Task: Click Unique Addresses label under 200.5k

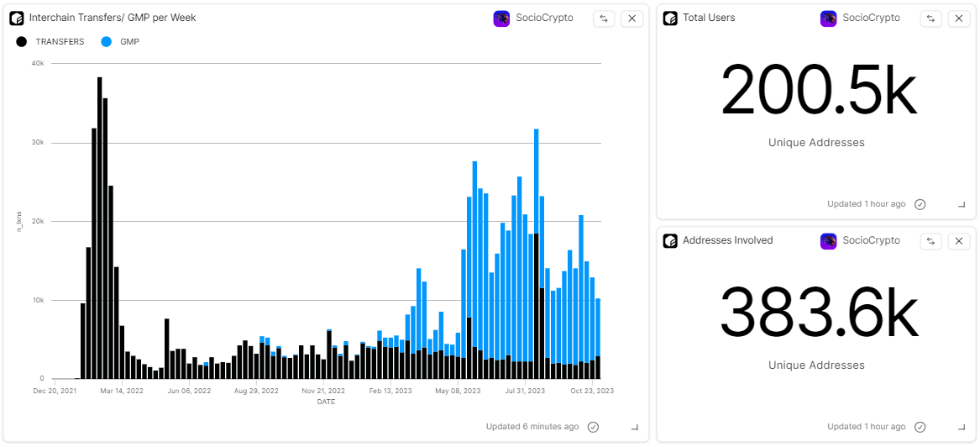Action: 816,143
